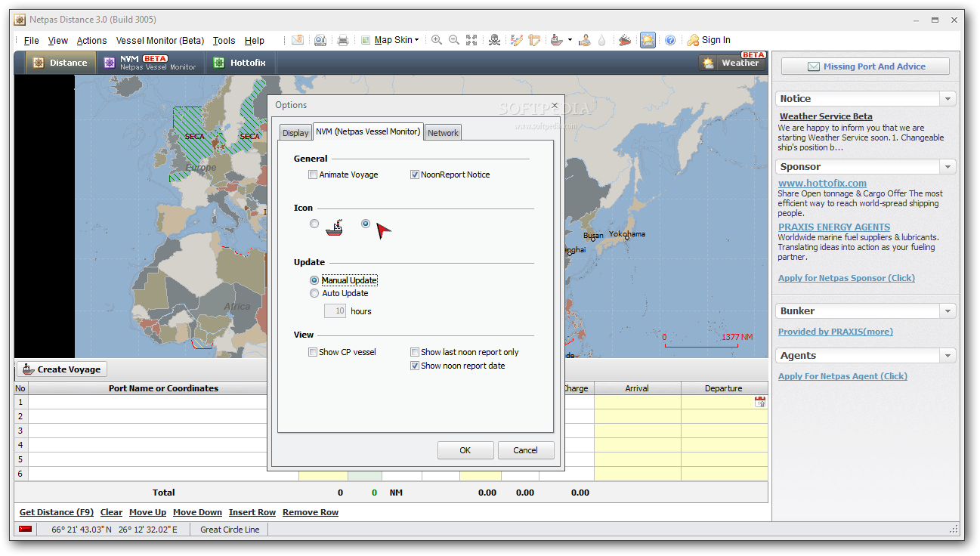Check Show last noon report only

tap(415, 352)
